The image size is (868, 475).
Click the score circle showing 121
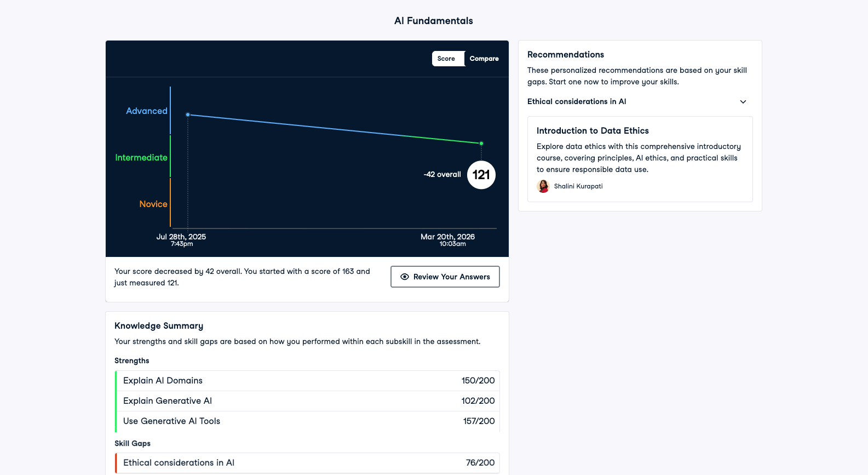(481, 175)
